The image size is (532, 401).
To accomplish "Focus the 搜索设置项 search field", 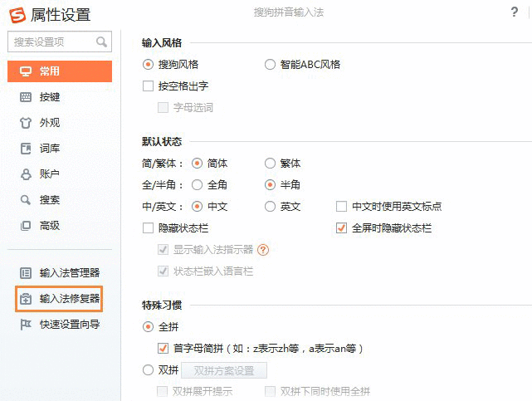I will pos(60,42).
